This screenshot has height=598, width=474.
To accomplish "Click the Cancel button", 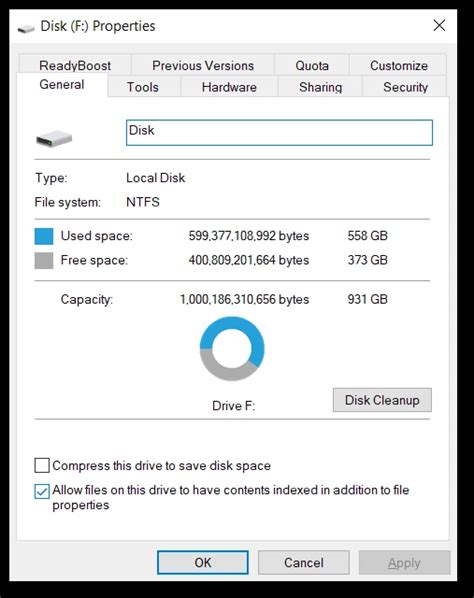I will [x=304, y=563].
